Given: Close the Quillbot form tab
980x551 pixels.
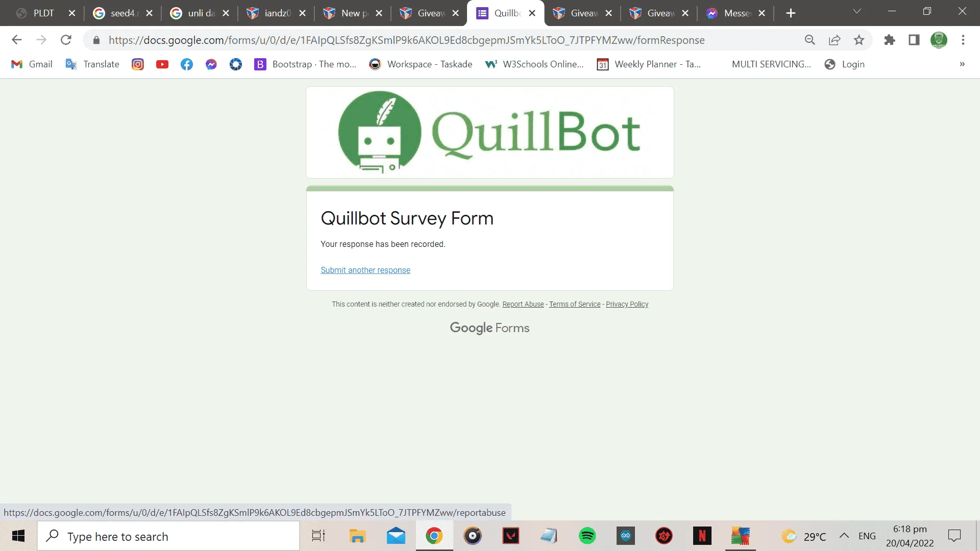Looking at the screenshot, I should 532,13.
